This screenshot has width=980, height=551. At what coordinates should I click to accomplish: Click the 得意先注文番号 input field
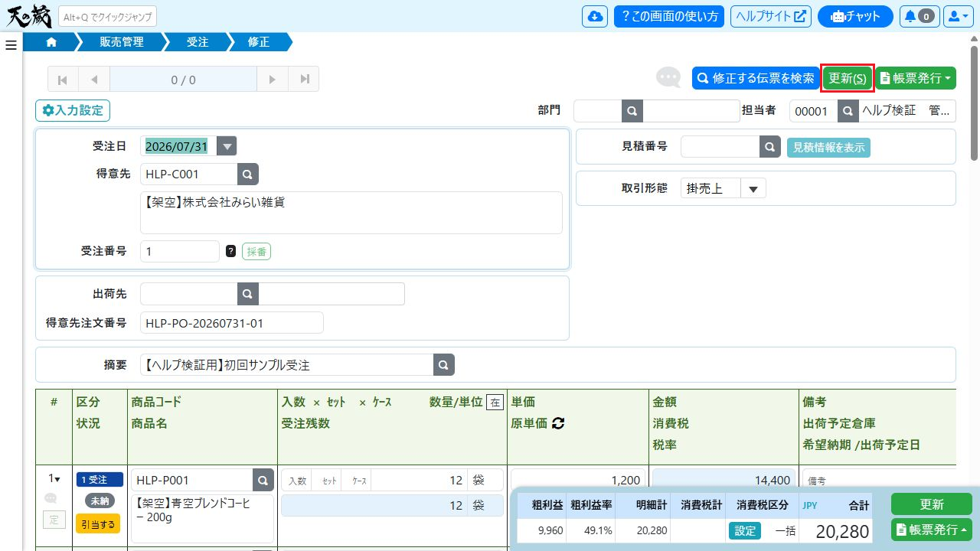click(x=232, y=323)
